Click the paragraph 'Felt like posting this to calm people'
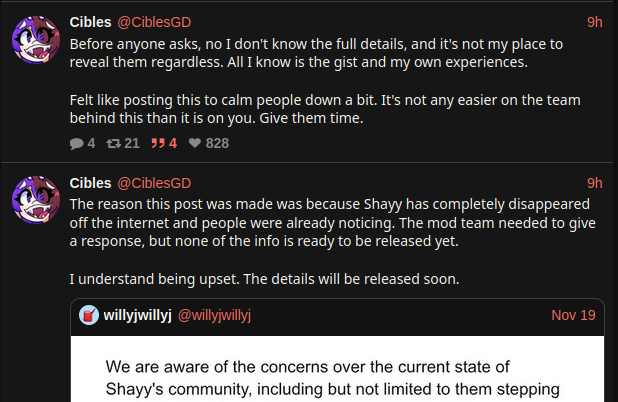 325,109
